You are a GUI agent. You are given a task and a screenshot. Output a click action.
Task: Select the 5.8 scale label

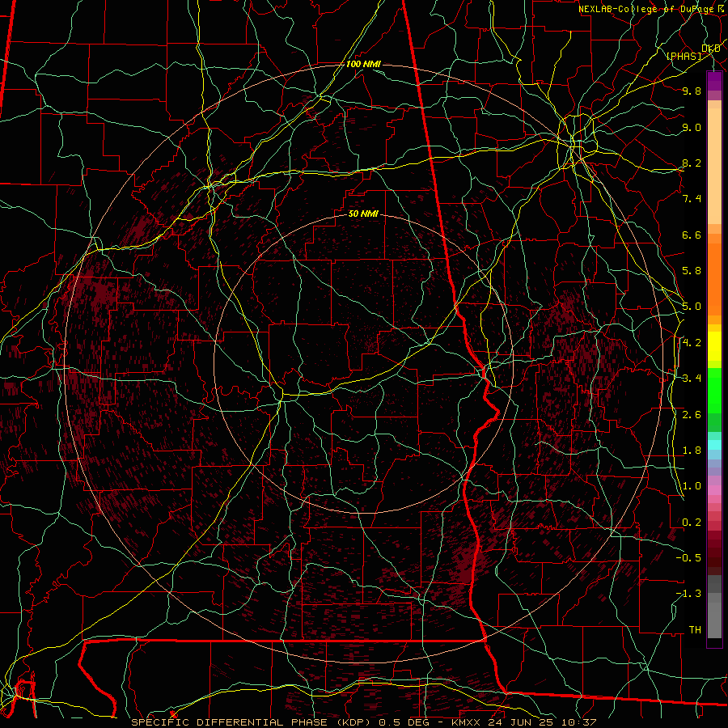click(692, 271)
